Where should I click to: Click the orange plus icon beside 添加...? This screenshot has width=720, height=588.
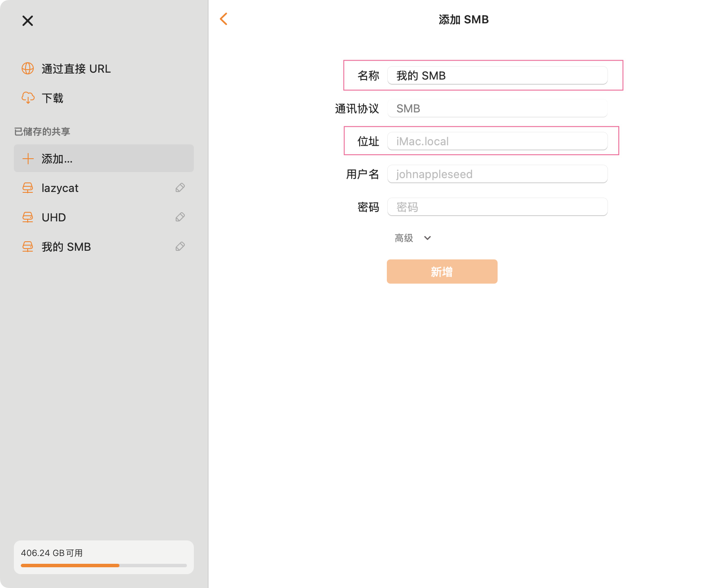point(28,159)
